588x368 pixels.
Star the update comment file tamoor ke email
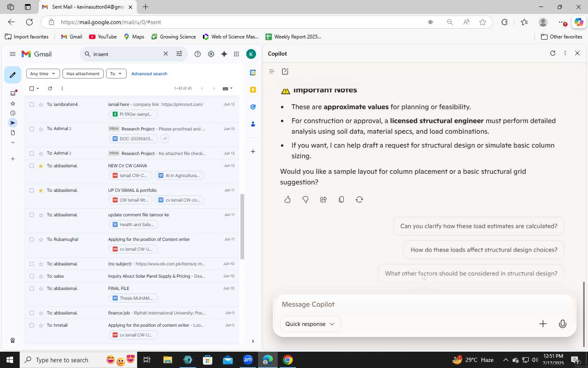tap(41, 215)
